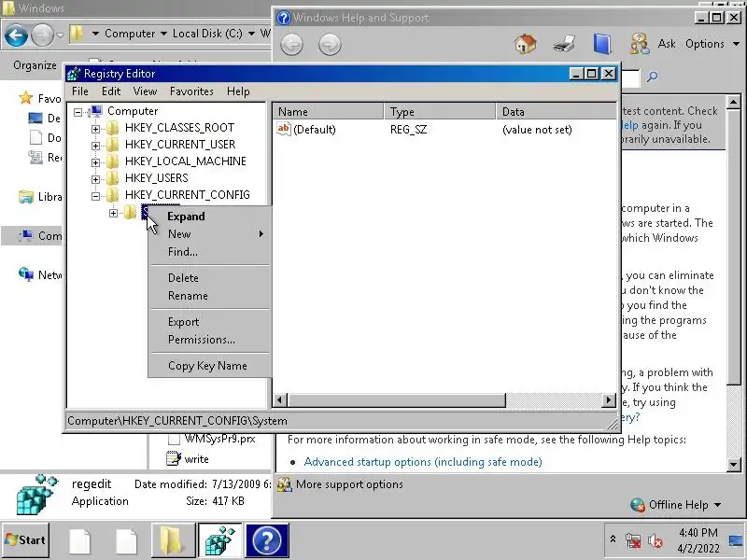Image resolution: width=747 pixels, height=560 pixels.
Task: Open the Registry Editor View menu
Action: coord(145,91)
